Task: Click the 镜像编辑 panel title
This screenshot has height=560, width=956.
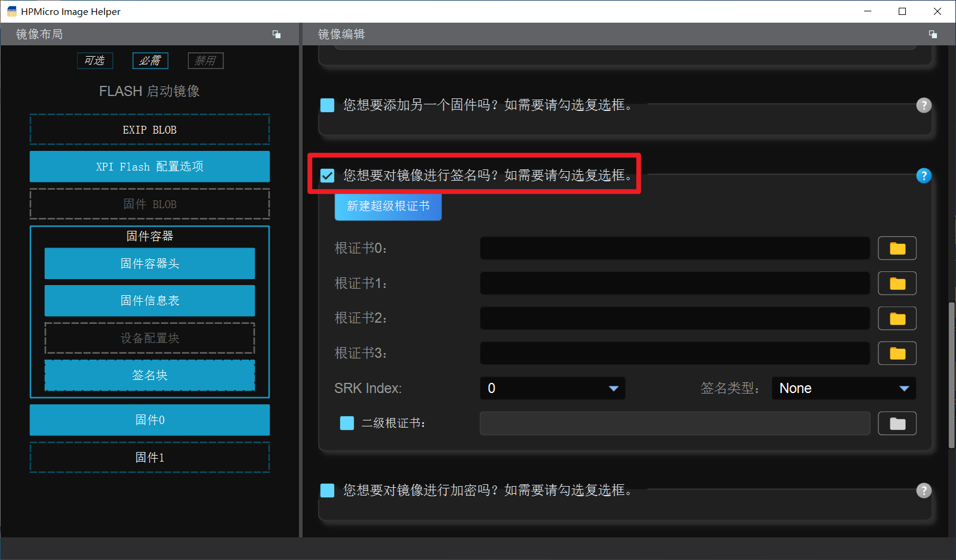Action: coord(341,34)
